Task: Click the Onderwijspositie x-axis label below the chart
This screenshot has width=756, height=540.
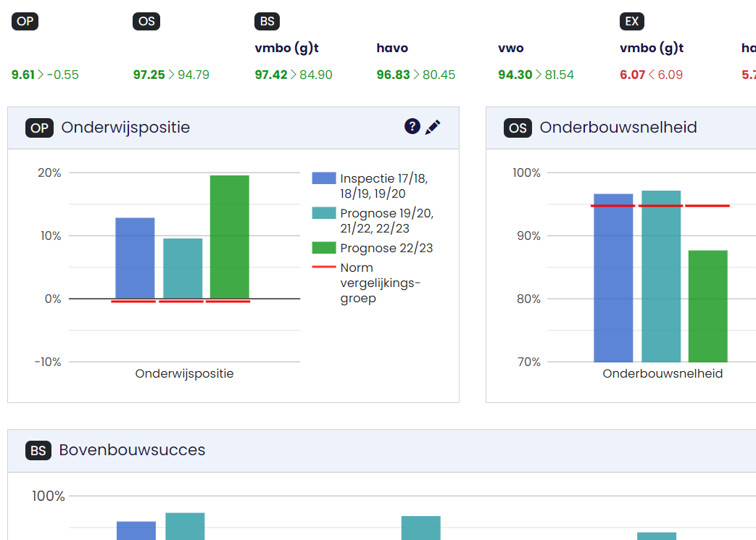Action: [x=184, y=374]
